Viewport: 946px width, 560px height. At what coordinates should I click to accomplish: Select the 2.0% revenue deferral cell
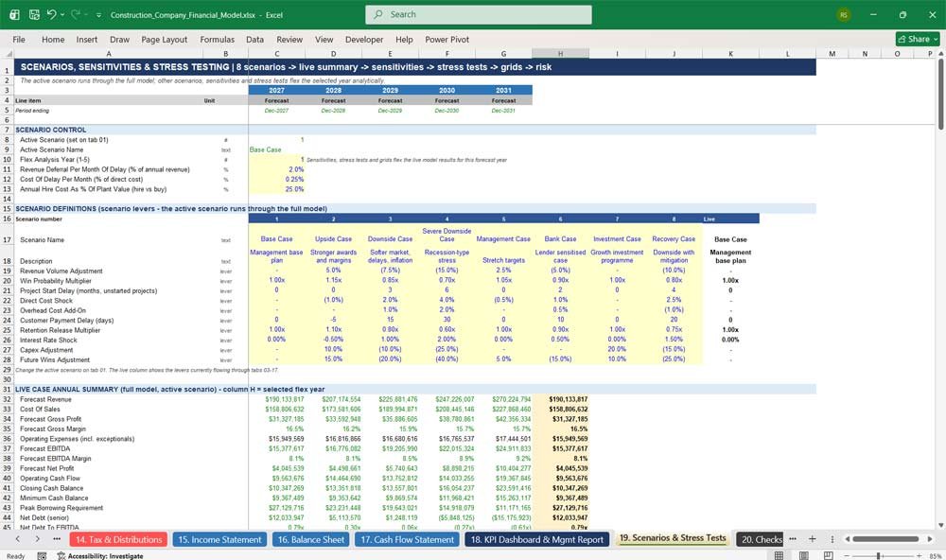point(276,169)
